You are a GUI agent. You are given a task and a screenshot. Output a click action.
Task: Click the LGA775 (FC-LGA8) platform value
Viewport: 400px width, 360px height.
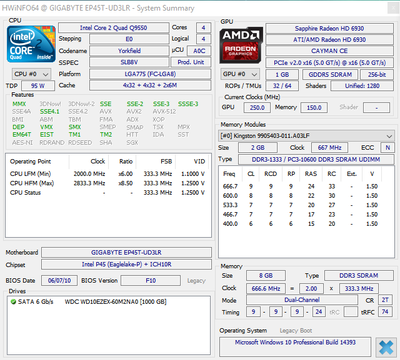click(x=150, y=74)
